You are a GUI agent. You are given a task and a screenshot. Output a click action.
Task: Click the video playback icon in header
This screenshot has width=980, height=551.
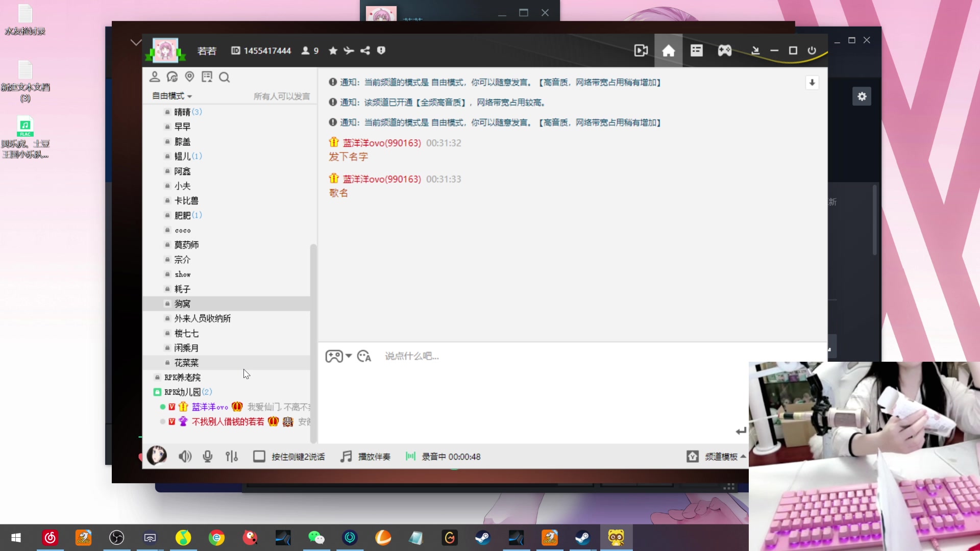pos(641,51)
